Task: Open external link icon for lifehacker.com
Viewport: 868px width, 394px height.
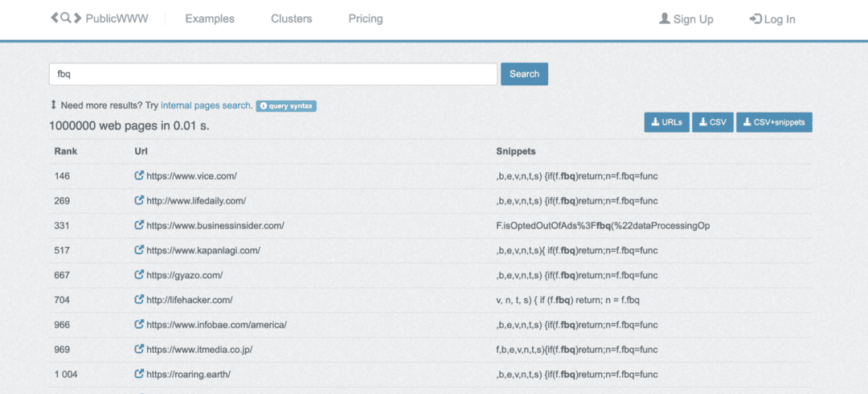Action: click(139, 301)
